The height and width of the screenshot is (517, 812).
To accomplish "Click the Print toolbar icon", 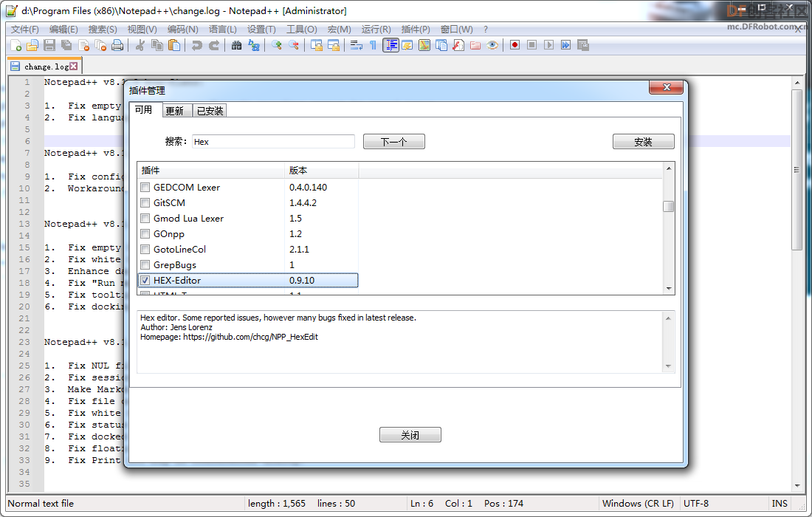I will coord(118,46).
